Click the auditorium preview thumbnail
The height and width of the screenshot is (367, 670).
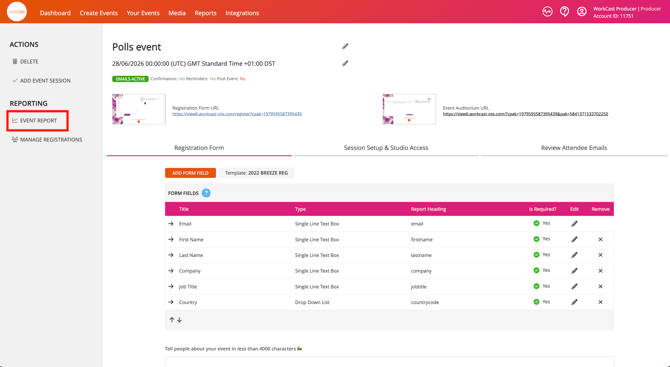coord(409,109)
